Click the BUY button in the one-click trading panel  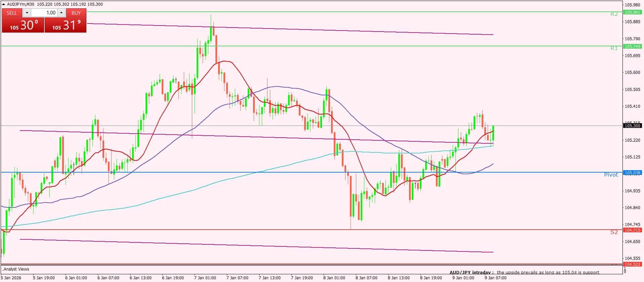click(x=76, y=13)
